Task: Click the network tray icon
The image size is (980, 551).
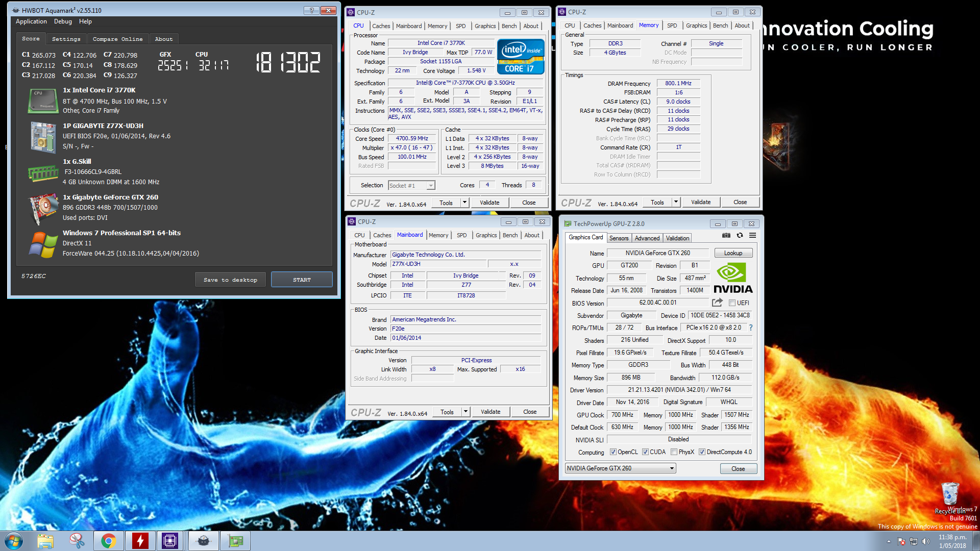Action: coord(914,541)
